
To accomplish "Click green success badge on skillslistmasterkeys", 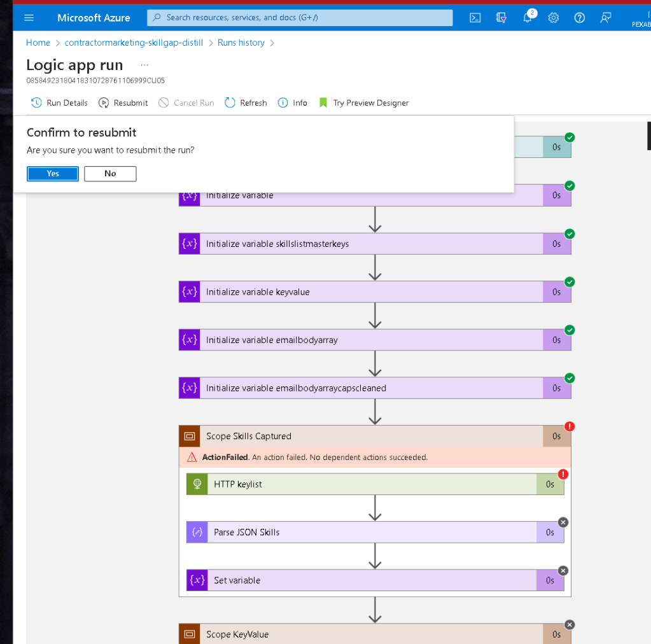I will [x=570, y=234].
